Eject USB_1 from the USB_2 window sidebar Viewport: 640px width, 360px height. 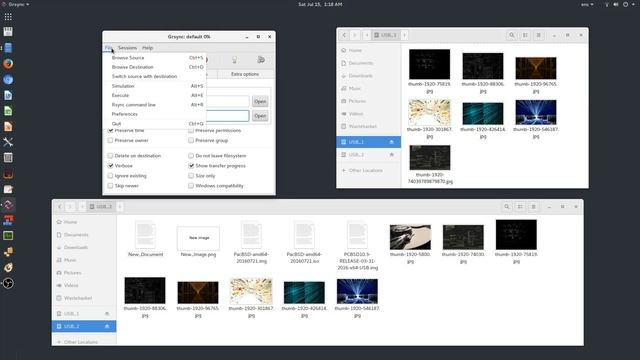pyautogui.click(x=107, y=314)
